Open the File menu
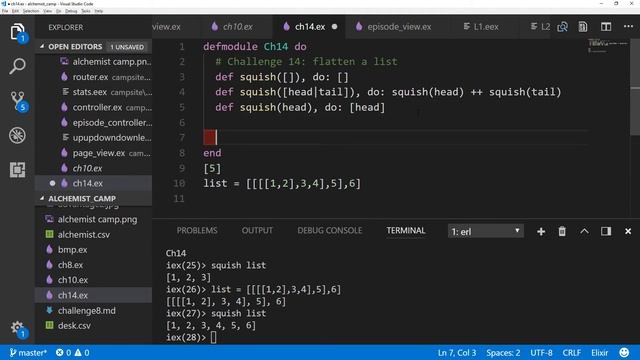The height and width of the screenshot is (360, 640). click(x=5, y=11)
